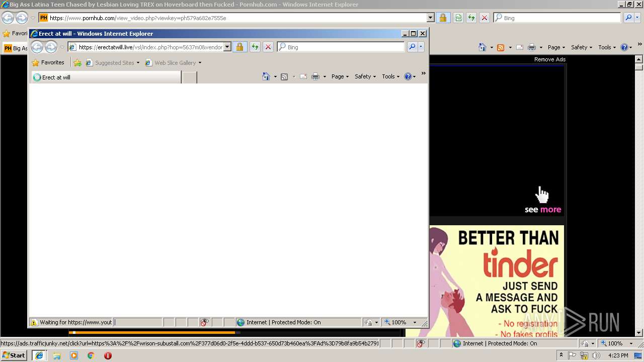Open a new tab in the popup window

pyautogui.click(x=189, y=77)
